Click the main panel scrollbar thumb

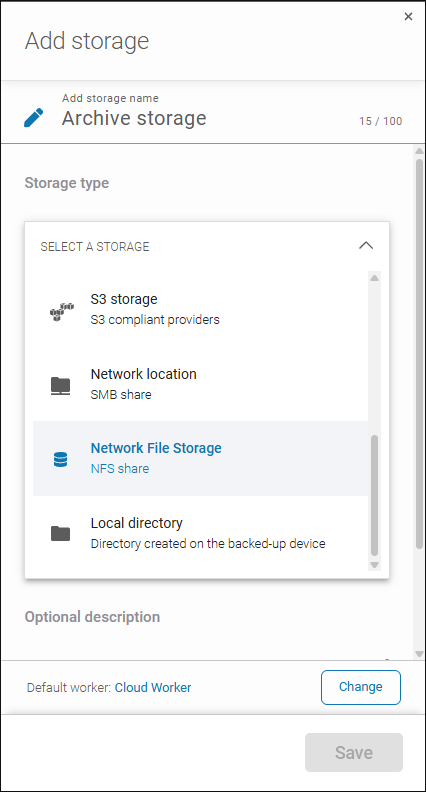coord(419,354)
